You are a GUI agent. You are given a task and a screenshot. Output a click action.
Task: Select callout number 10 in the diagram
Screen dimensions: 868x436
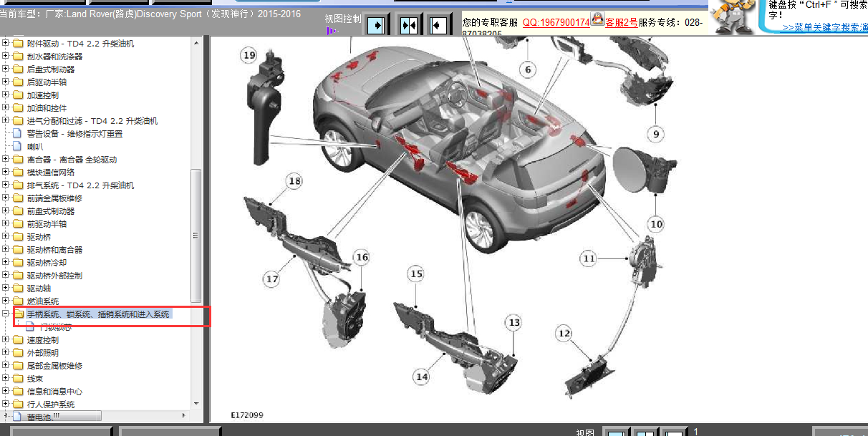656,224
